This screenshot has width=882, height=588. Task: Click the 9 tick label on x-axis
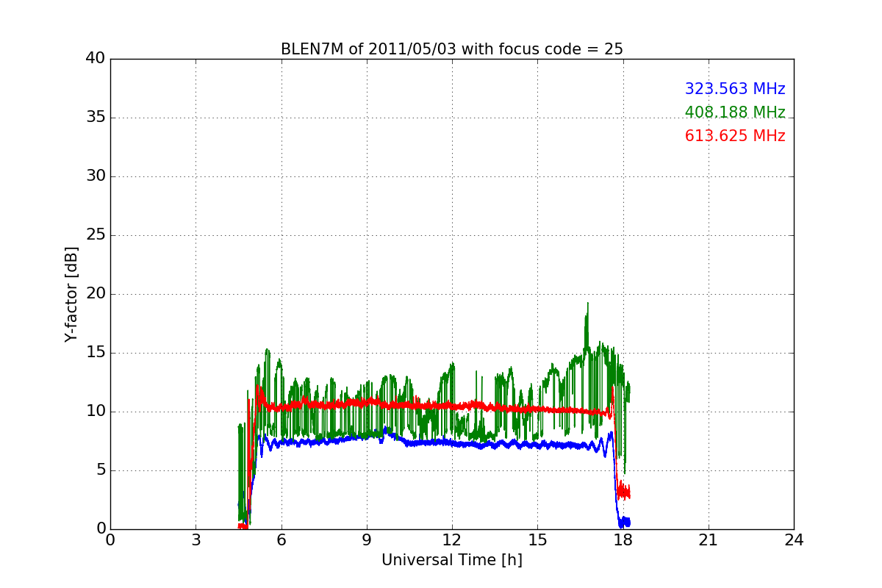[366, 540]
